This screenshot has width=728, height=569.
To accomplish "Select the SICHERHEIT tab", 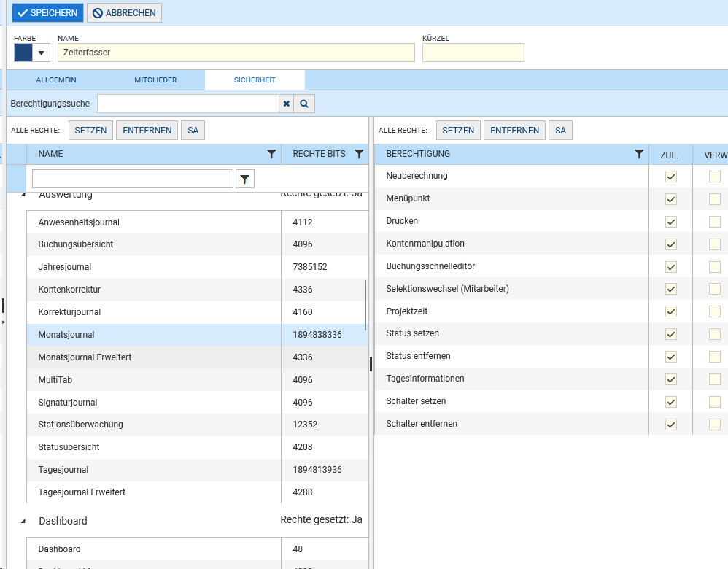I will pos(255,80).
